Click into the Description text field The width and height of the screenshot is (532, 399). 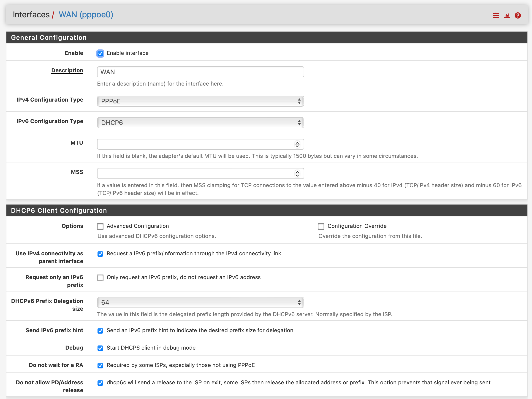click(200, 72)
